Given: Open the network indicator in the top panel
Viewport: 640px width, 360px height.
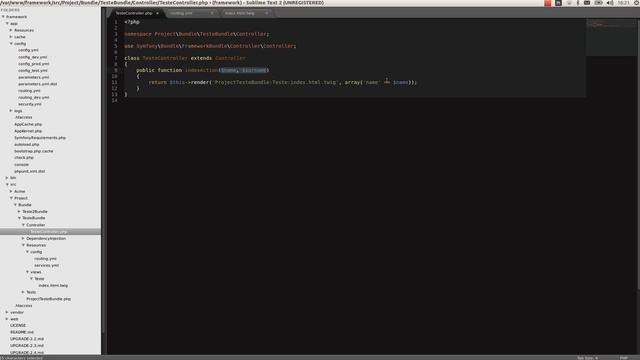Looking at the screenshot, I should click(569, 3).
